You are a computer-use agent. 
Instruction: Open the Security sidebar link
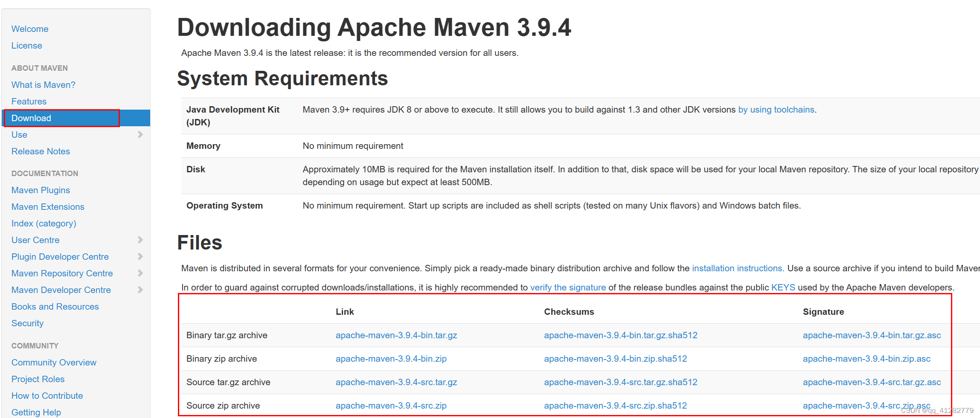[27, 323]
